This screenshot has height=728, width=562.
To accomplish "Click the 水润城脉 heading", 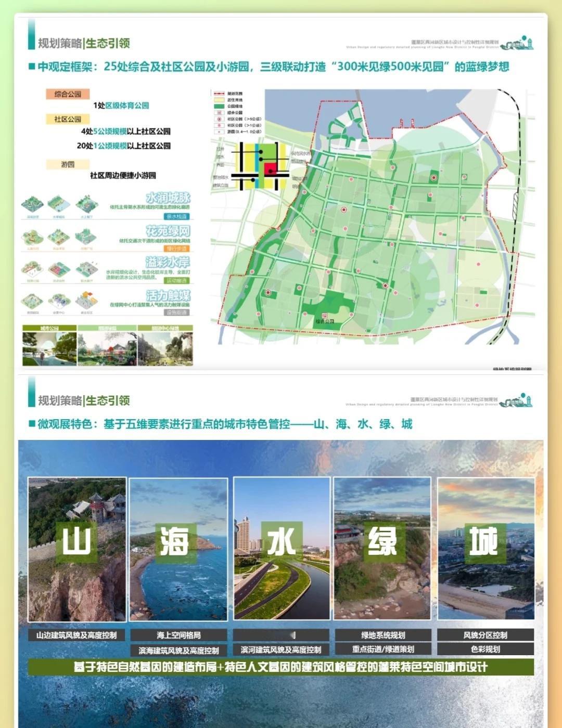I will [168, 198].
